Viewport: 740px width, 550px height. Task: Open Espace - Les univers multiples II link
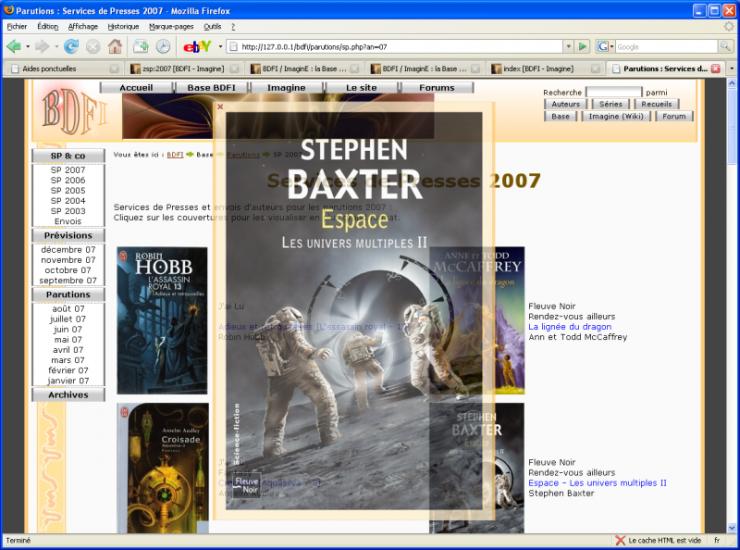[x=597, y=483]
